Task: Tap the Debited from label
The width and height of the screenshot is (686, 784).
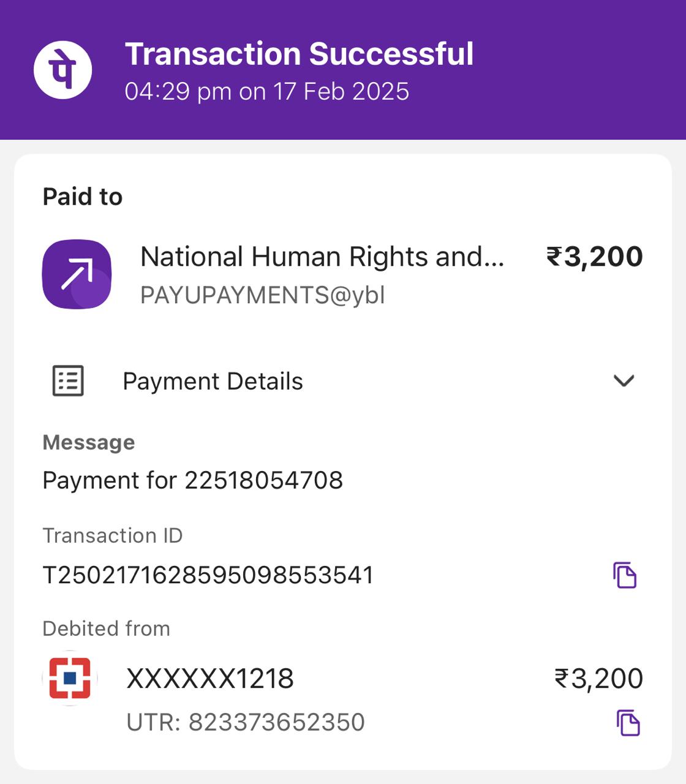Action: coord(106,628)
